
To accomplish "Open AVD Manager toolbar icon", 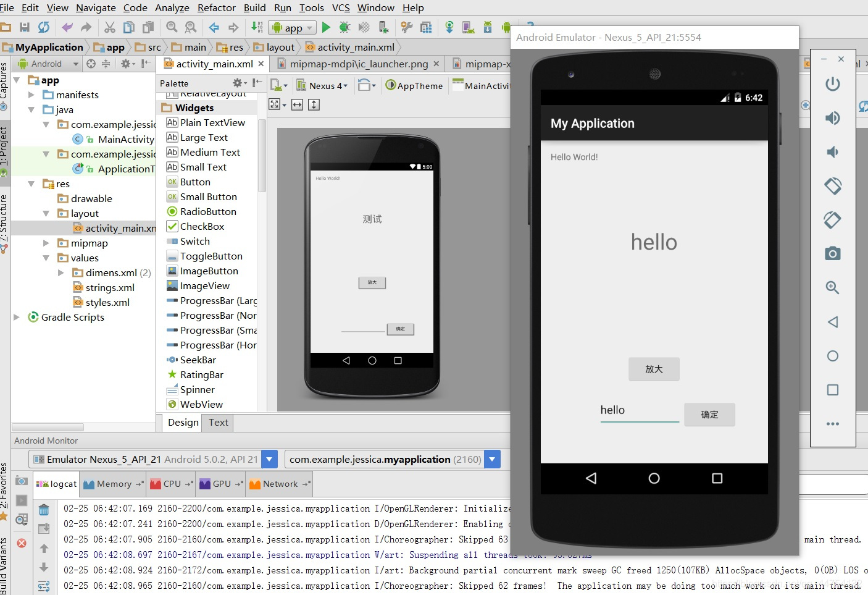I will pos(469,27).
